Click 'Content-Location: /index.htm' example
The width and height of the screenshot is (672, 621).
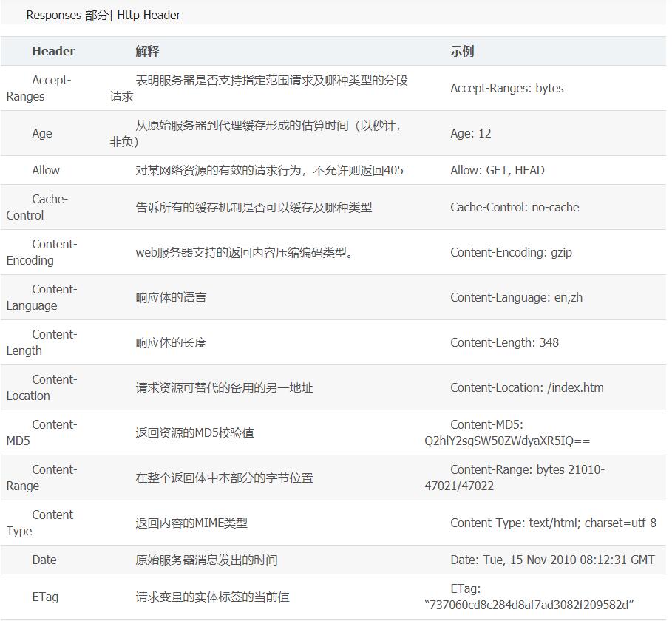click(526, 387)
